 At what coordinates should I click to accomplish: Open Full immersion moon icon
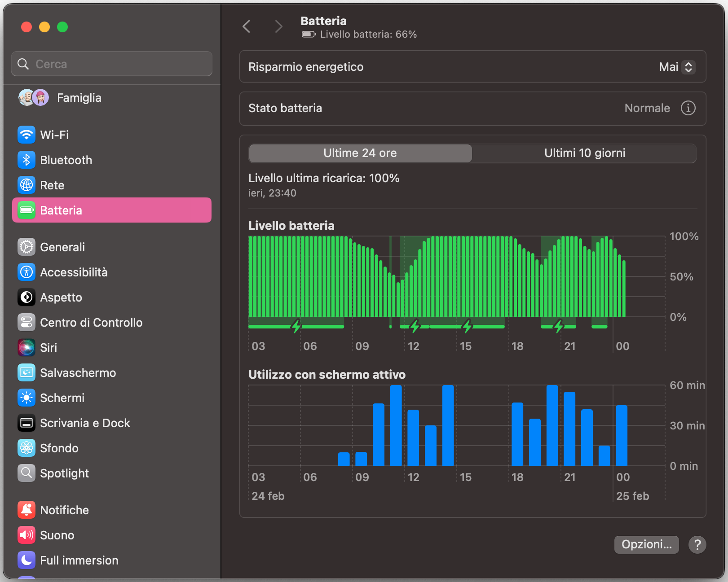pyautogui.click(x=26, y=560)
